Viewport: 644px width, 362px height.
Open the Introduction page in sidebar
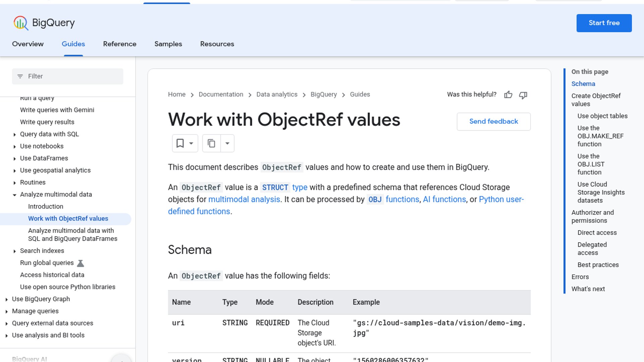46,206
